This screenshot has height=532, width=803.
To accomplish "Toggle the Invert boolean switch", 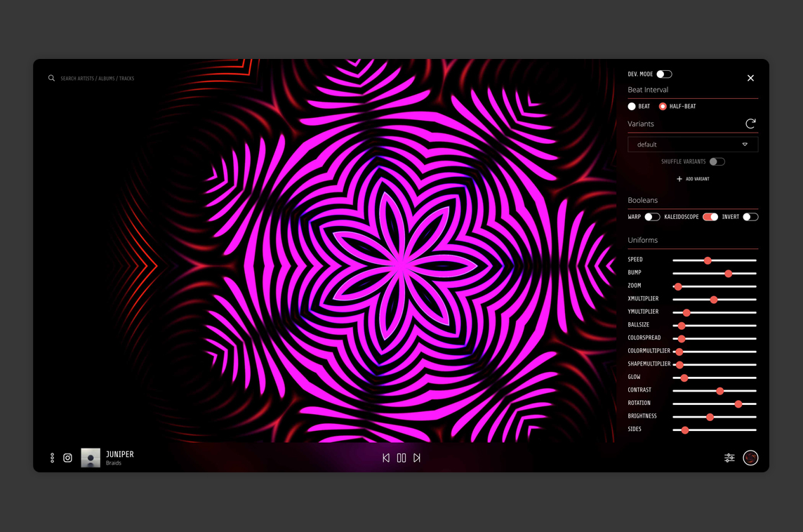I will (x=750, y=217).
